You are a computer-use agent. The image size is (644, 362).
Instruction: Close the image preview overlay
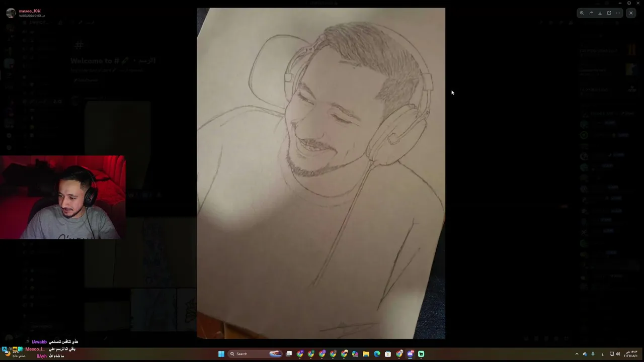pyautogui.click(x=631, y=13)
